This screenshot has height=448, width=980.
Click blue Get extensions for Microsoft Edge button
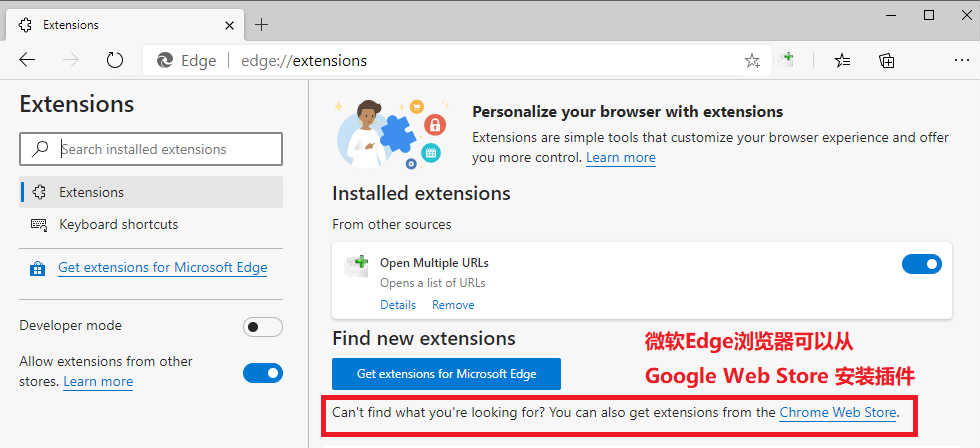(446, 374)
